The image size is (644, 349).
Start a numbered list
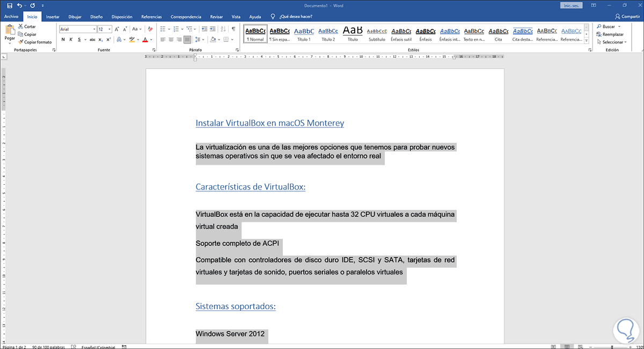click(177, 29)
